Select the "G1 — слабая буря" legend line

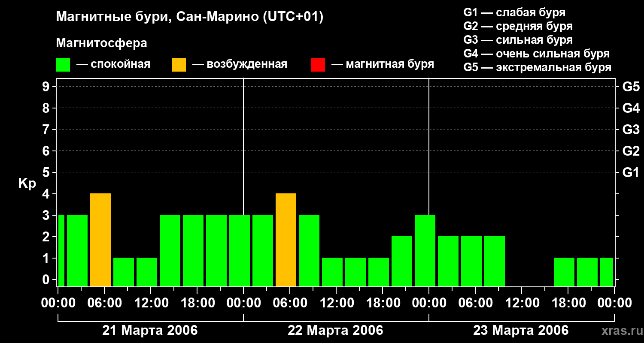[514, 12]
